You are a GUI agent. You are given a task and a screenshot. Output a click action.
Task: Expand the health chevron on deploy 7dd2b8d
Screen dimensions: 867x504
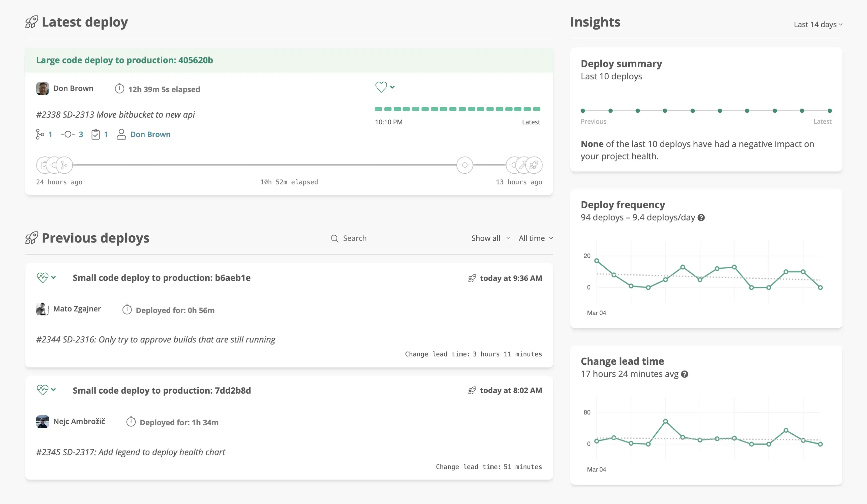point(53,390)
